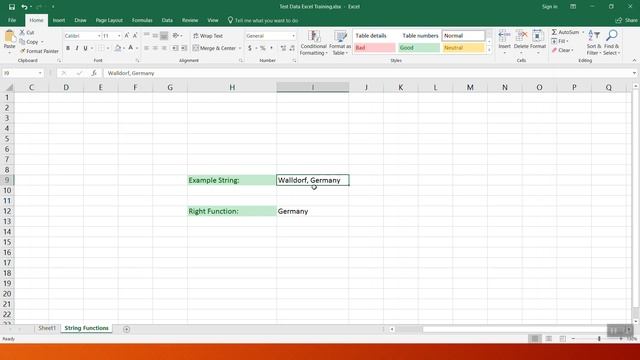
Task: Toggle italic formatting
Action: click(77, 48)
